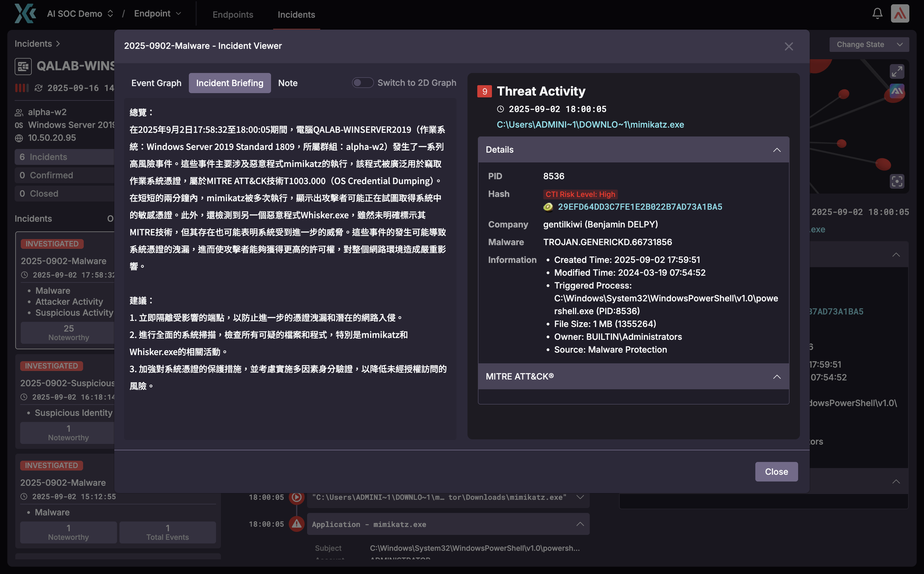Enable the Switch to 2D Graph toggle
The image size is (924, 574).
click(x=363, y=82)
